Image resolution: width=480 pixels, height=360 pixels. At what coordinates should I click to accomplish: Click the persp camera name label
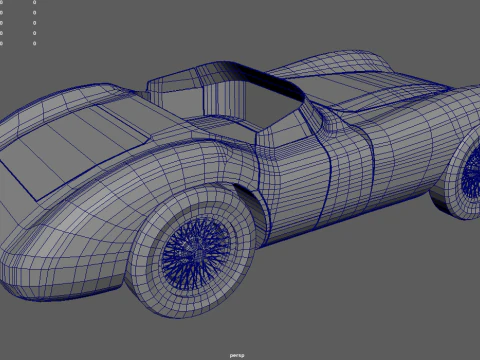tap(237, 356)
